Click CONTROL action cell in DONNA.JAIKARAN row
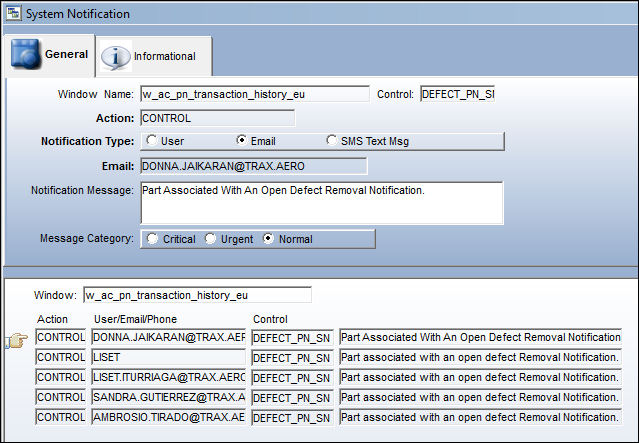The height and width of the screenshot is (443, 639). click(61, 337)
